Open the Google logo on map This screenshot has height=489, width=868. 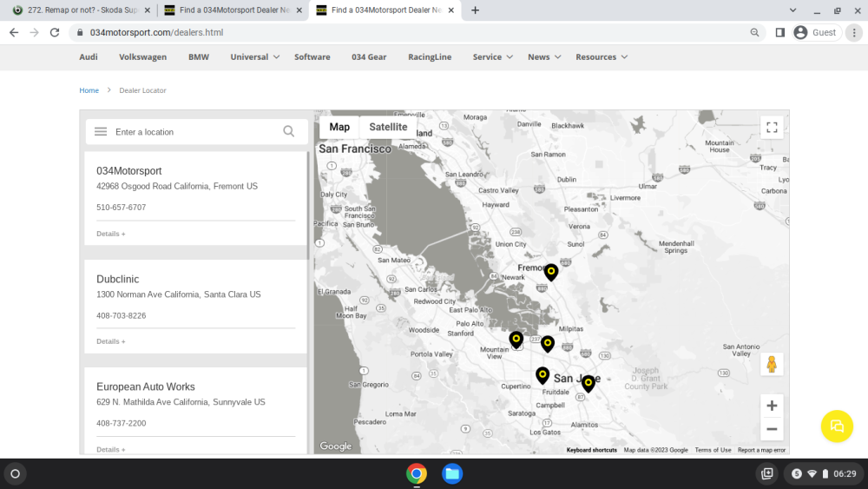click(335, 446)
